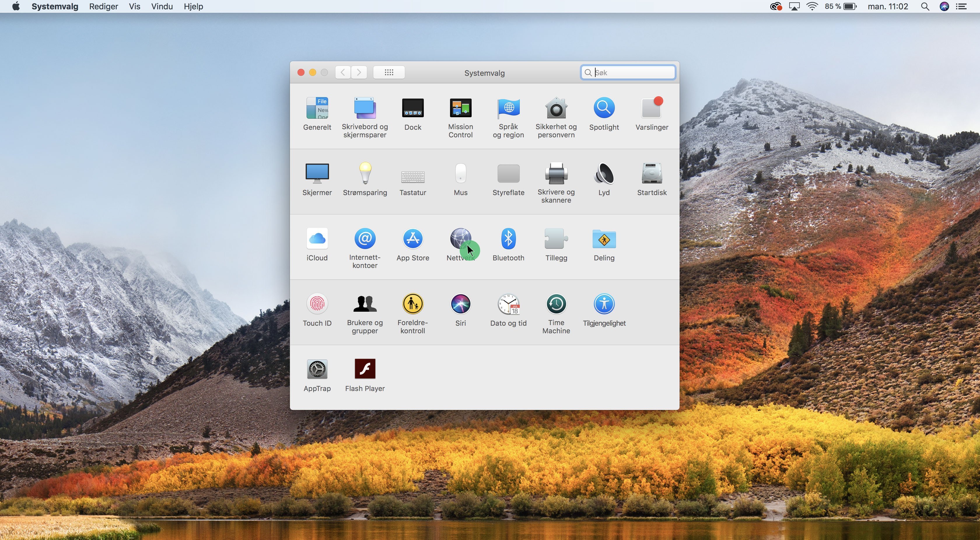
Task: Open Spotlight search in menu bar
Action: coord(925,6)
